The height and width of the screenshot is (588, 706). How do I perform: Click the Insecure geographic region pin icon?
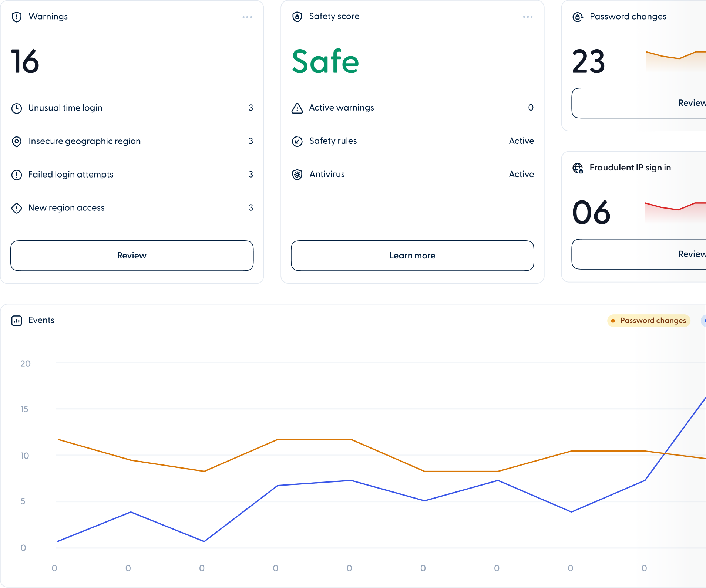coord(17,142)
